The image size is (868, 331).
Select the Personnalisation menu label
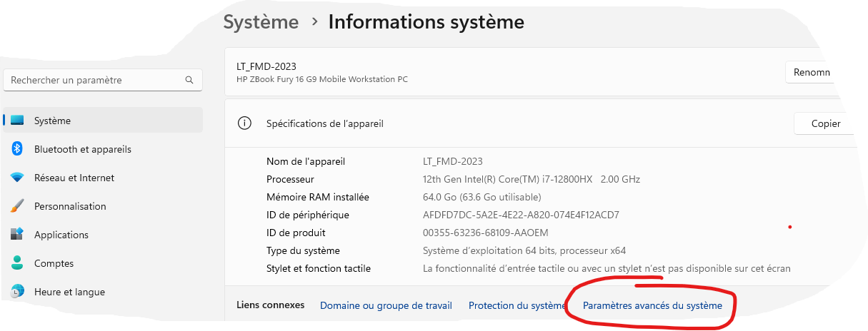(x=70, y=206)
